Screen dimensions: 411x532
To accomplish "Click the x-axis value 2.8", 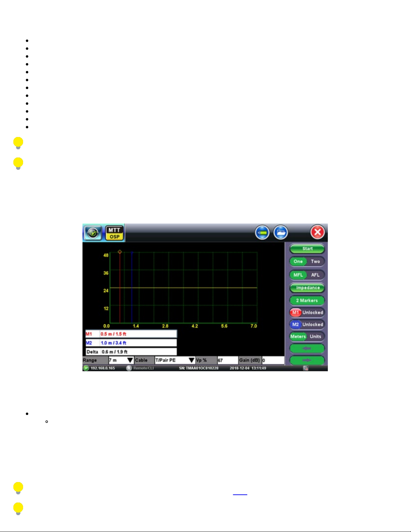I will (165, 326).
